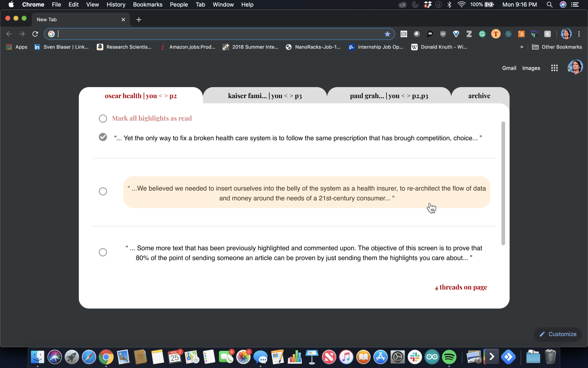Open the Grammarly extension icon
This screenshot has height=368, width=588.
482,34
